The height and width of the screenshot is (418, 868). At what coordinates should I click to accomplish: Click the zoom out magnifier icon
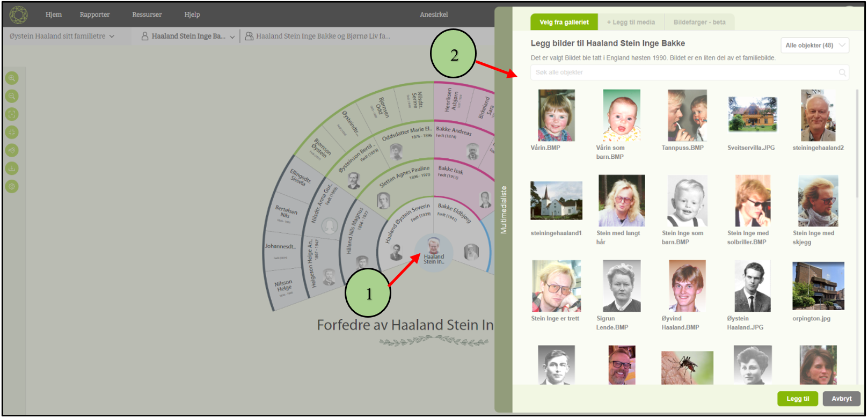point(12,96)
